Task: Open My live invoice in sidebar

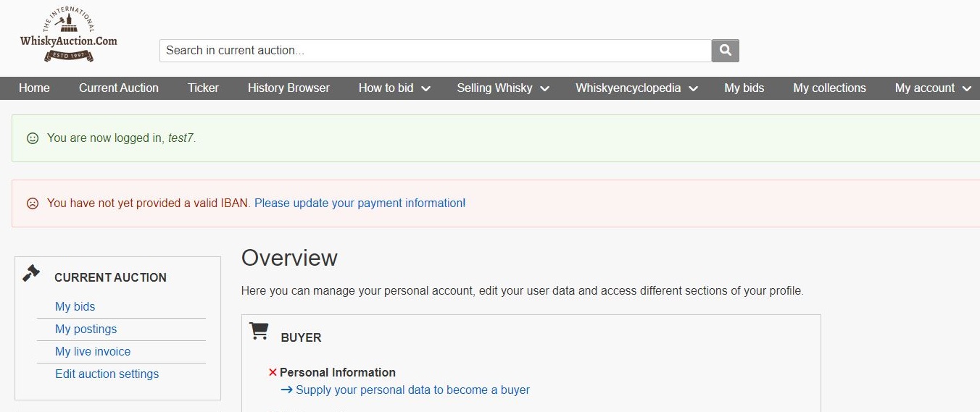Action: [93, 351]
